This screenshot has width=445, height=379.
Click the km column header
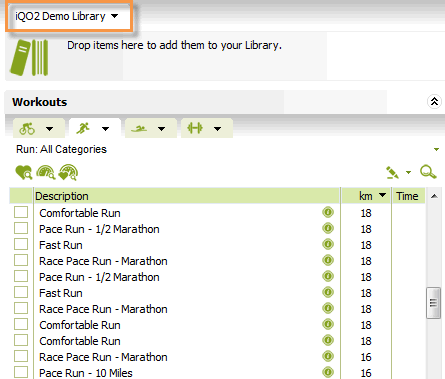pyautogui.click(x=365, y=196)
